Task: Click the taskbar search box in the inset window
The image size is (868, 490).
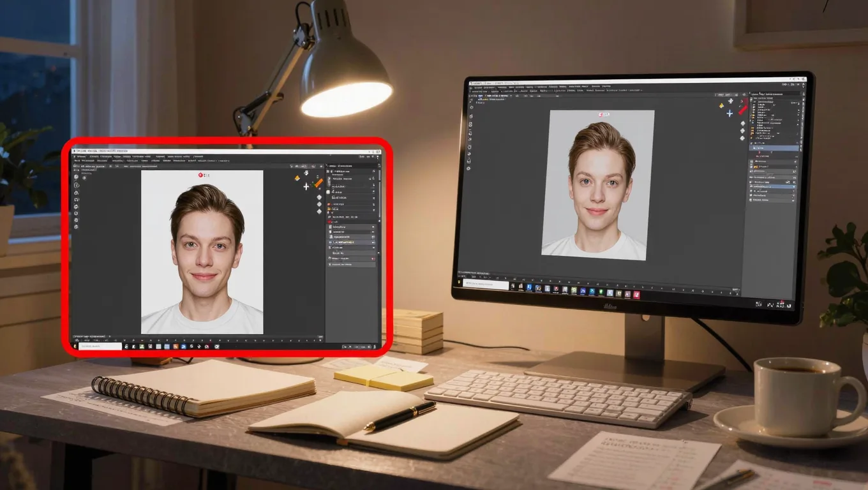Action: click(x=100, y=346)
